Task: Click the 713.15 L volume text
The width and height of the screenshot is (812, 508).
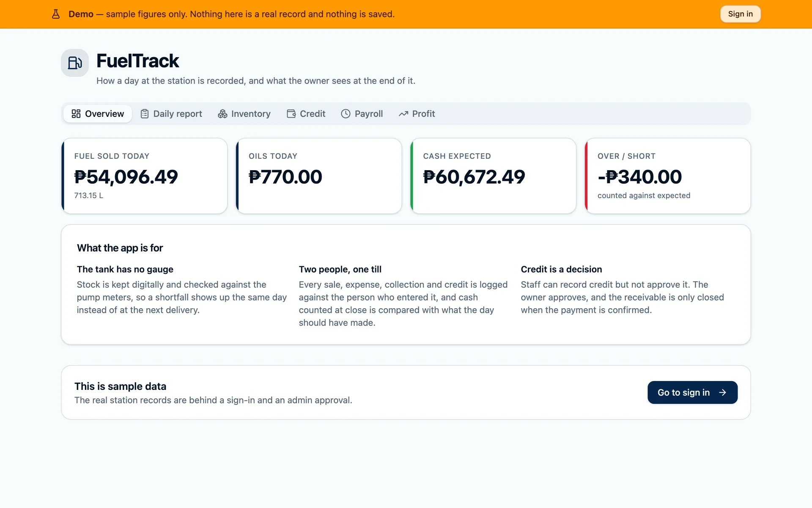Action: click(x=89, y=196)
